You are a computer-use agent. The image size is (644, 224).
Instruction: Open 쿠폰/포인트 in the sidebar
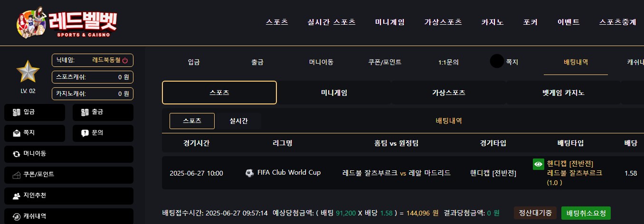[69, 175]
